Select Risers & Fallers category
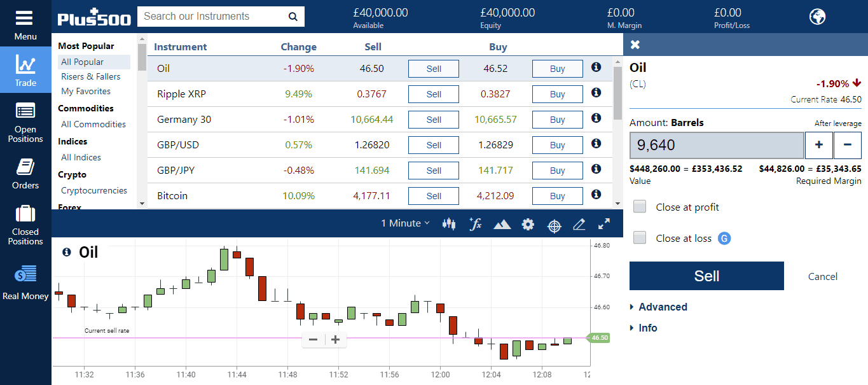Screen dimensions: 868x385 [91, 76]
